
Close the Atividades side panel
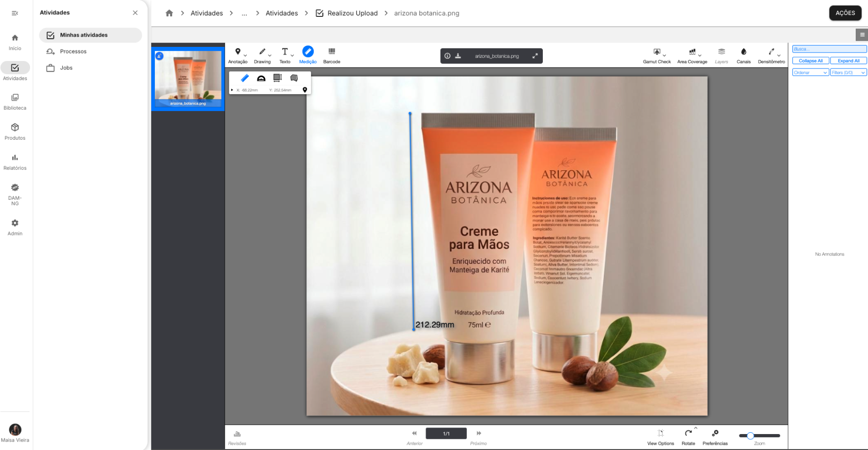coord(135,13)
